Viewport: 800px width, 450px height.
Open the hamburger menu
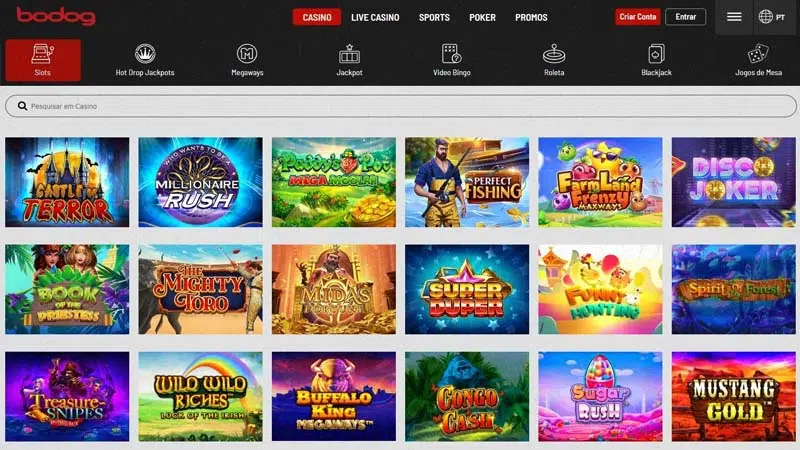point(734,17)
